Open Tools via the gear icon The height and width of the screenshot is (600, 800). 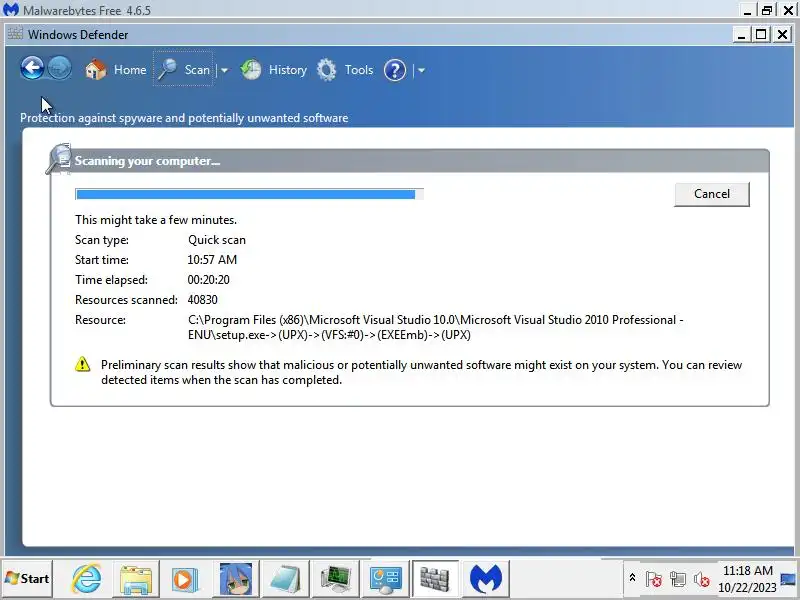coord(327,70)
